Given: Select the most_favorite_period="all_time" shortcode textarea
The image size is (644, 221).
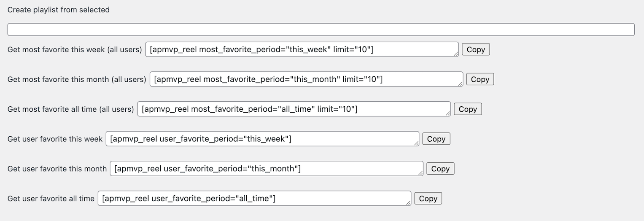Looking at the screenshot, I should (294, 109).
